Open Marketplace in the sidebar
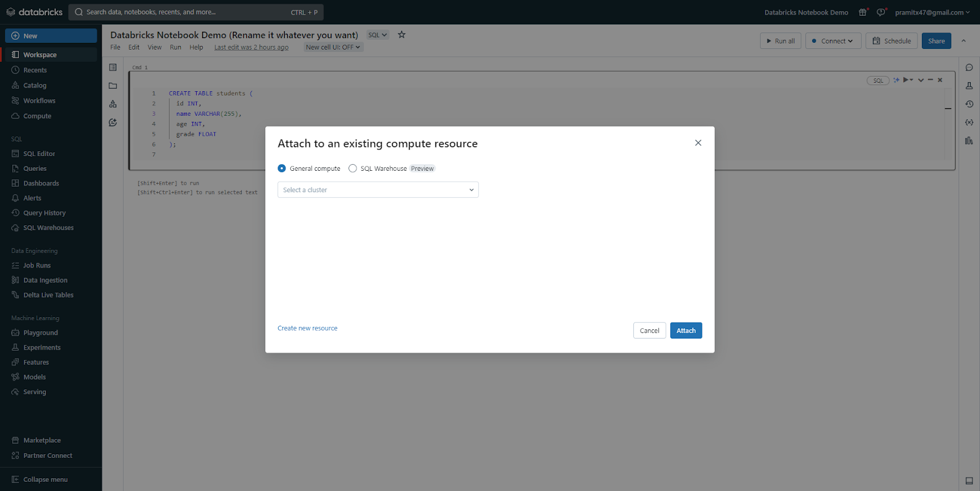 point(51,440)
